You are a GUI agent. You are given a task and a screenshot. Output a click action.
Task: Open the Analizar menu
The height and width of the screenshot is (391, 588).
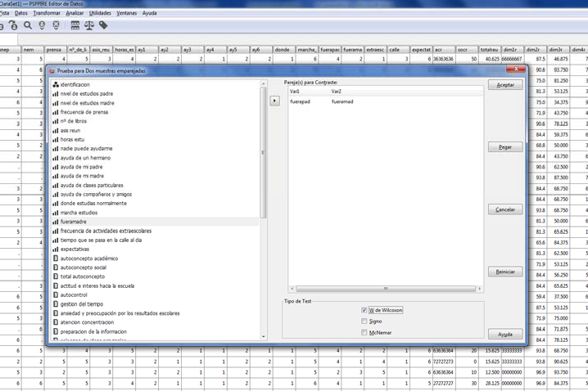[x=75, y=13]
